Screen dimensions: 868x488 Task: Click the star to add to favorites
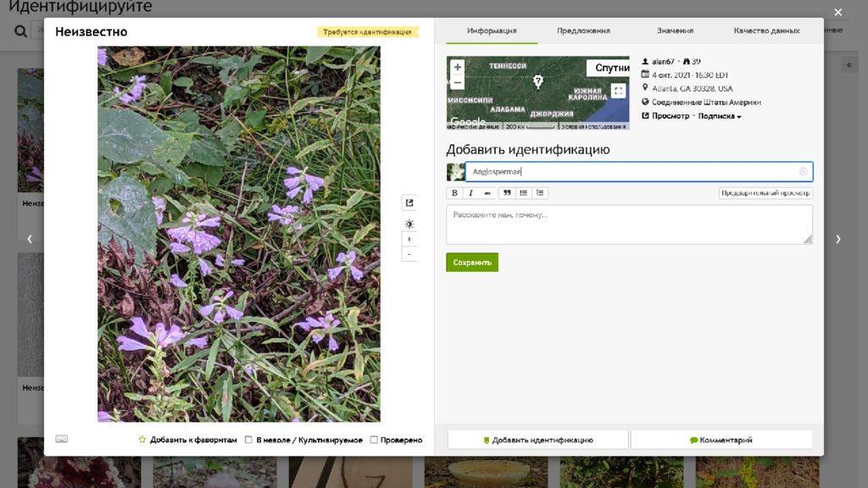[142, 440]
